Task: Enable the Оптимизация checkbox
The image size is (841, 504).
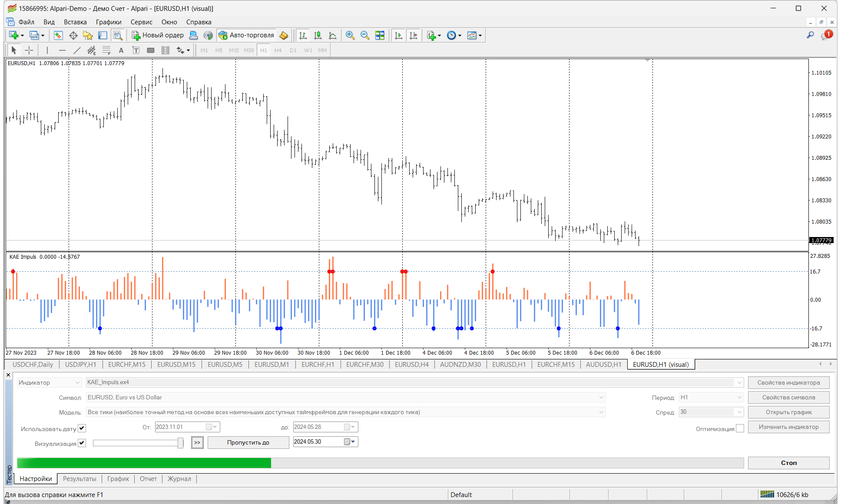Action: (x=740, y=428)
